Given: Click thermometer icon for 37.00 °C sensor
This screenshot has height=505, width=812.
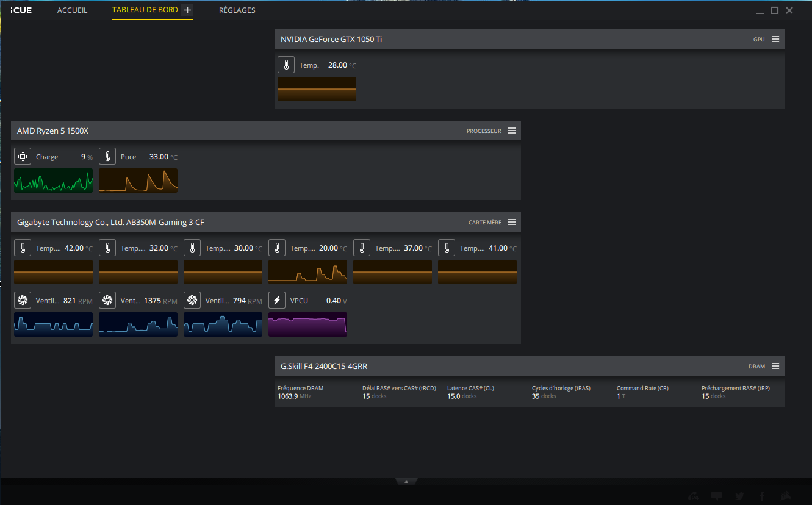Looking at the screenshot, I should [362, 248].
